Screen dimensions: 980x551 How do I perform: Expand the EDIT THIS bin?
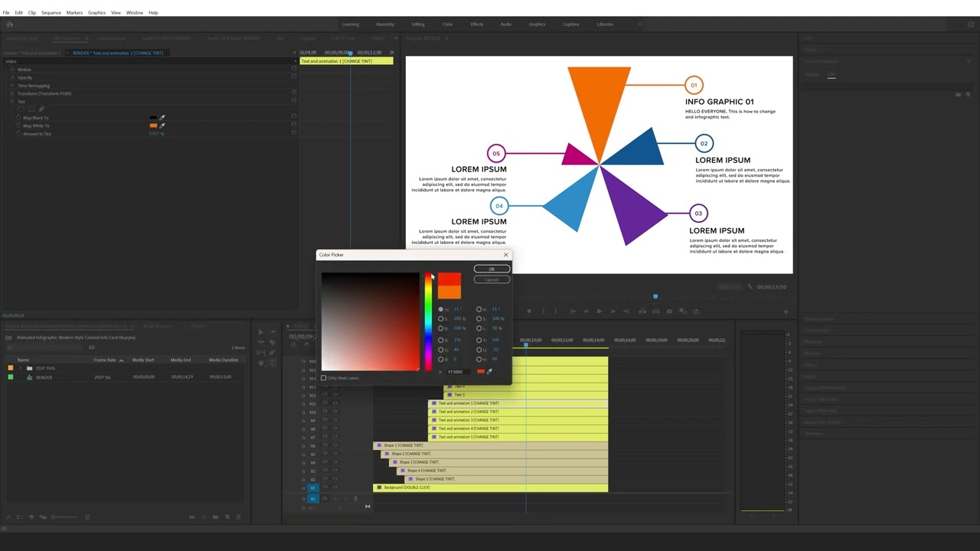(21, 368)
